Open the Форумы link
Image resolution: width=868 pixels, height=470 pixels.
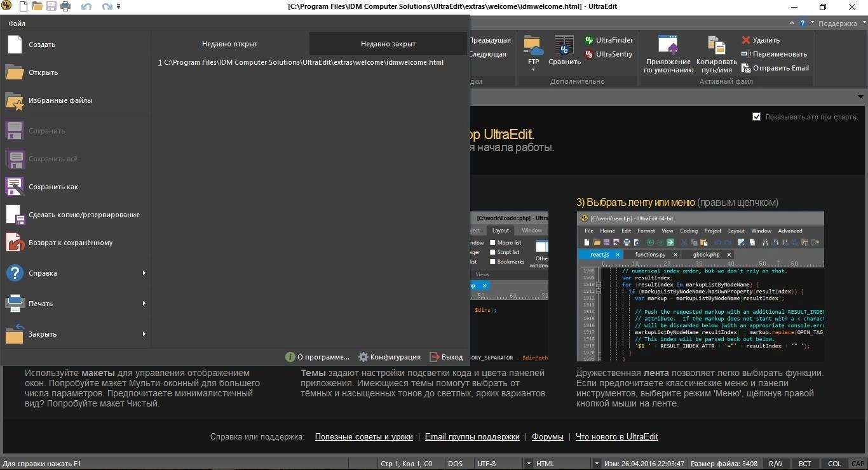548,436
